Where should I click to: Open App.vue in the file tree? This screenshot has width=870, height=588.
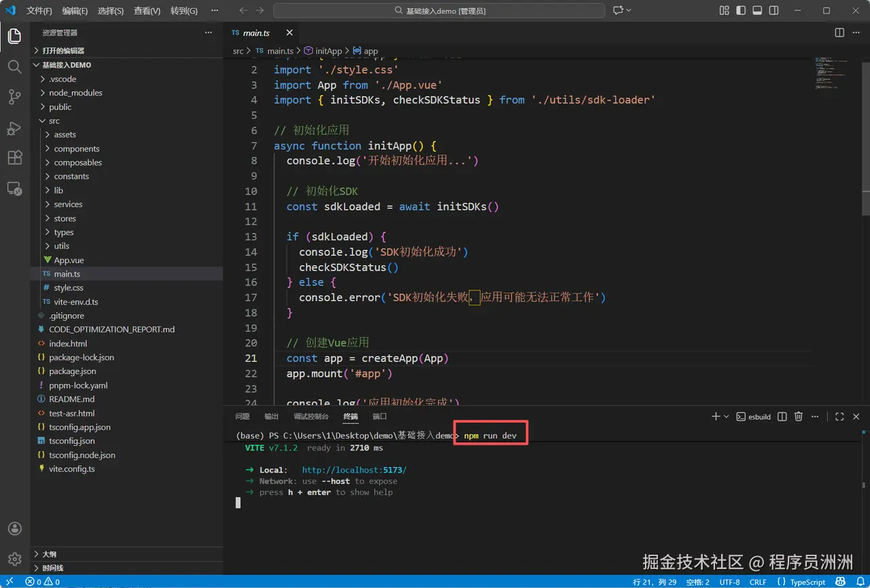click(126, 260)
